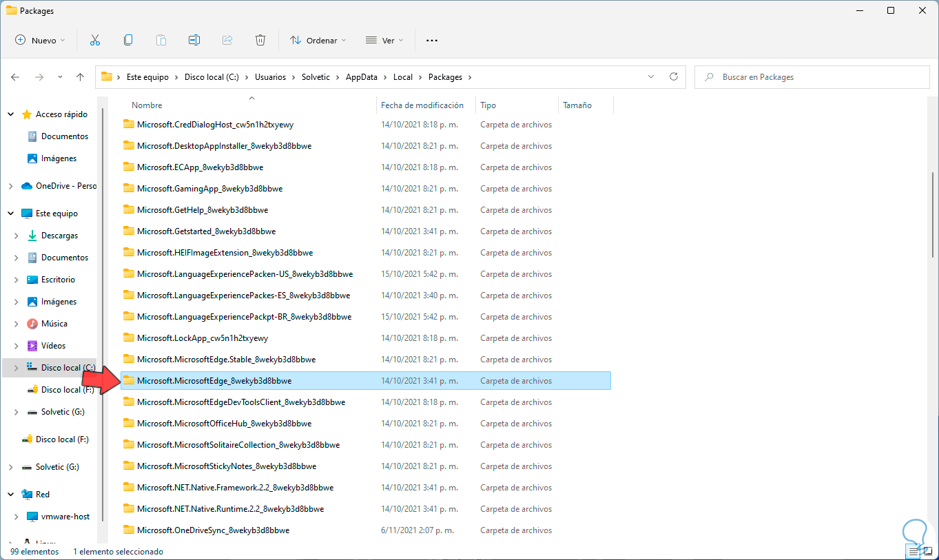The image size is (939, 560).
Task: Open the three-dots more options menu
Action: (x=432, y=41)
